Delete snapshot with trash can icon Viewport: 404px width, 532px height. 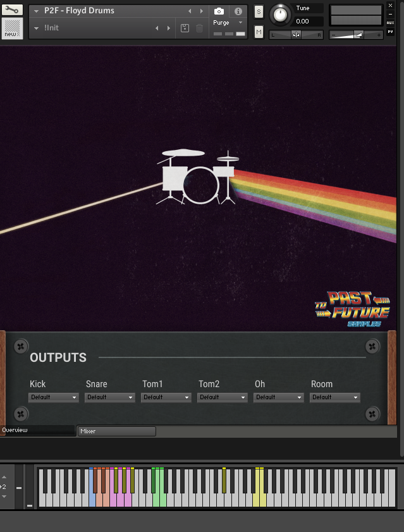coord(199,28)
